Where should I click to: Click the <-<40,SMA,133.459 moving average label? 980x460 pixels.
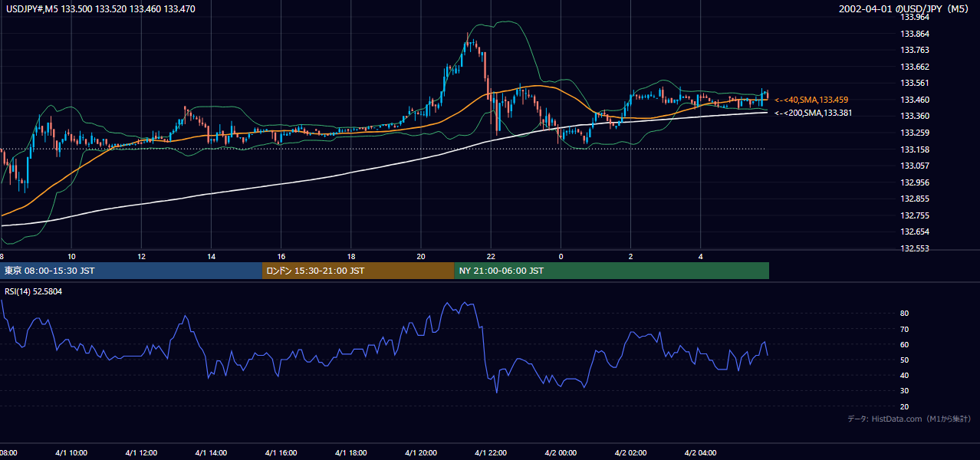pos(811,100)
